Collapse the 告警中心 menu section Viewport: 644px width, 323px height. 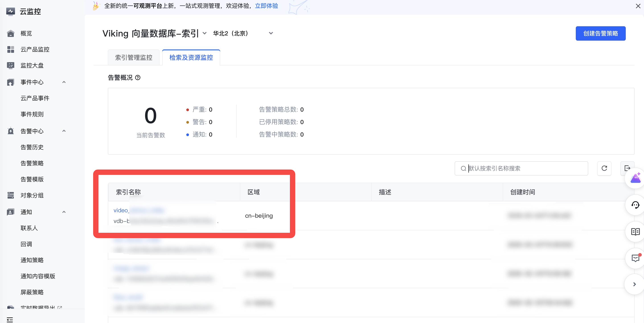tap(64, 131)
